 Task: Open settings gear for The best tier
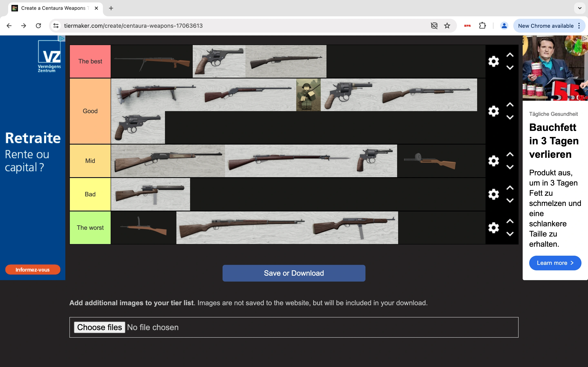coord(493,61)
